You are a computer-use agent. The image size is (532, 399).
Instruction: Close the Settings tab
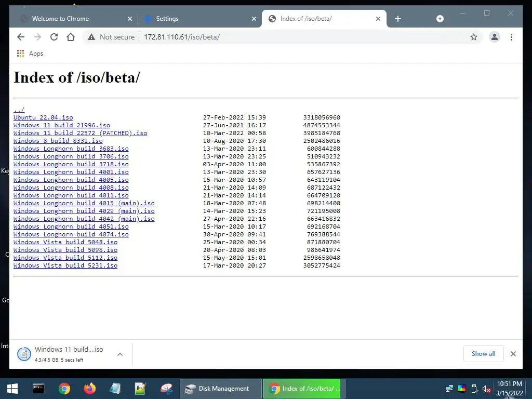[x=254, y=19]
